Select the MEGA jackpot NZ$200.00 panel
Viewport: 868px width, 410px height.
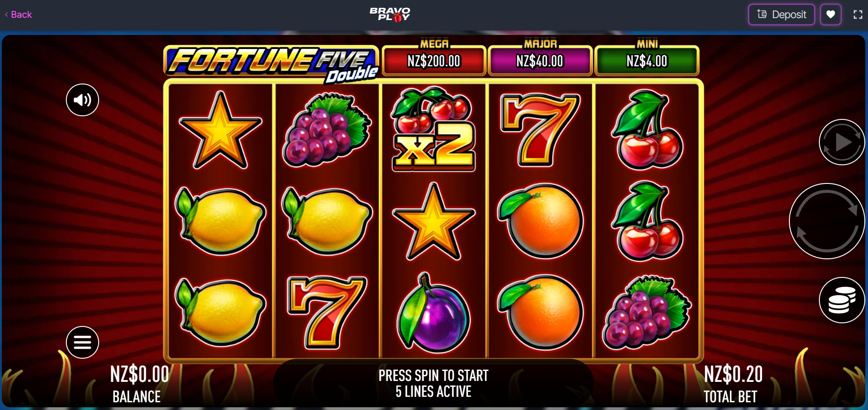pyautogui.click(x=434, y=59)
